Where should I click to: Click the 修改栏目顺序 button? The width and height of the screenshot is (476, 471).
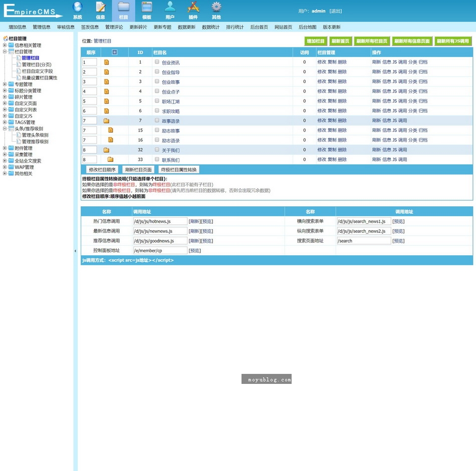[102, 170]
